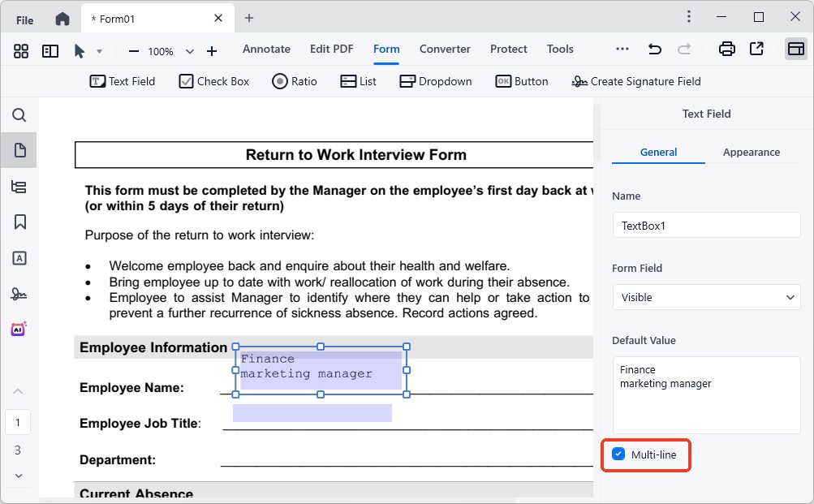This screenshot has height=504, width=814.
Task: Select the signature panel in the sidebar
Action: coord(19,294)
